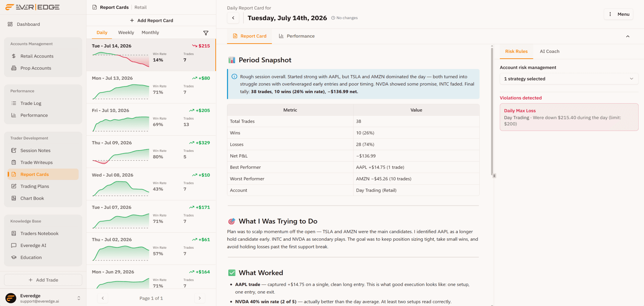
Task: Select Tue Jul 07, 2026 report card
Action: 151,217
